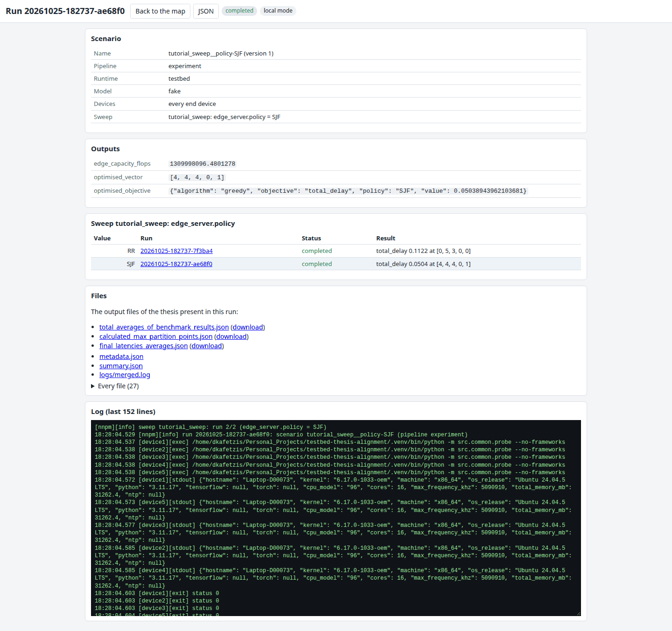
Task: Click the Log (last 152 lines) heading
Action: [123, 412]
